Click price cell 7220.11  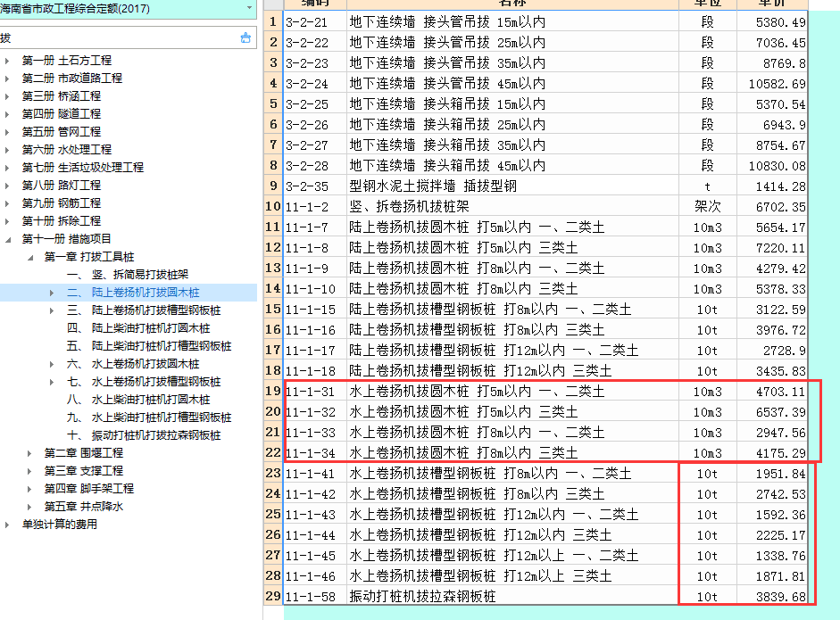coord(772,248)
